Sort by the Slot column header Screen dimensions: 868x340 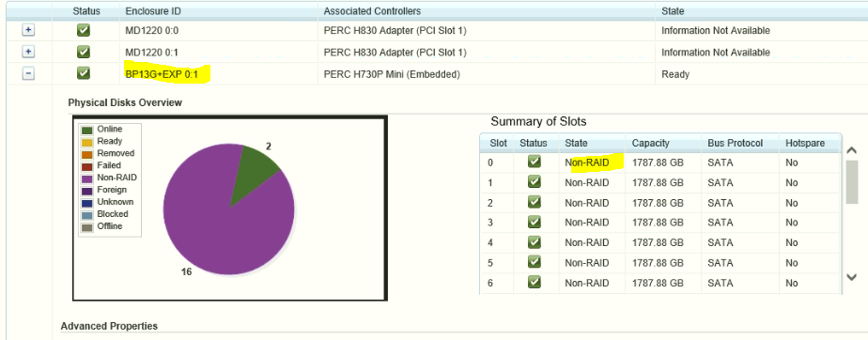498,143
